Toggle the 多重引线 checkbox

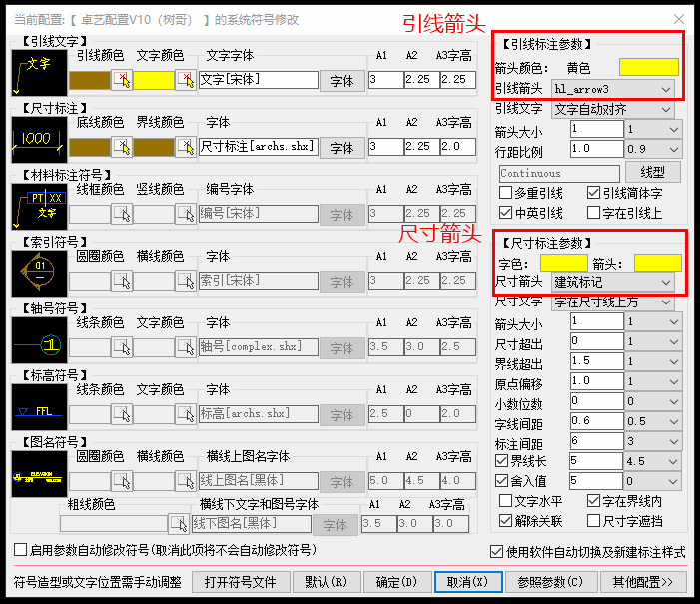tap(506, 193)
